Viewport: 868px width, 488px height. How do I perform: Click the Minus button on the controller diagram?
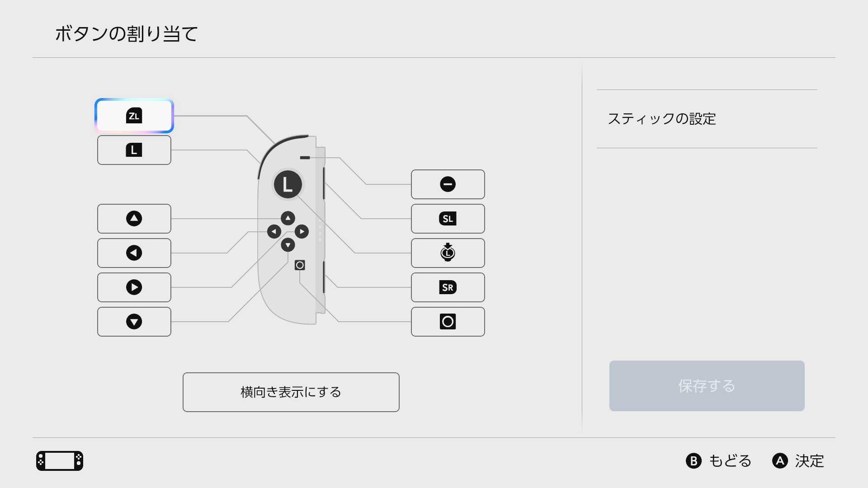pos(305,157)
